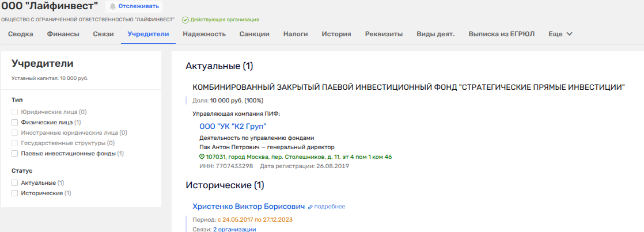Click the chain link icon near подробнее
The height and width of the screenshot is (232, 644).
(x=310, y=207)
